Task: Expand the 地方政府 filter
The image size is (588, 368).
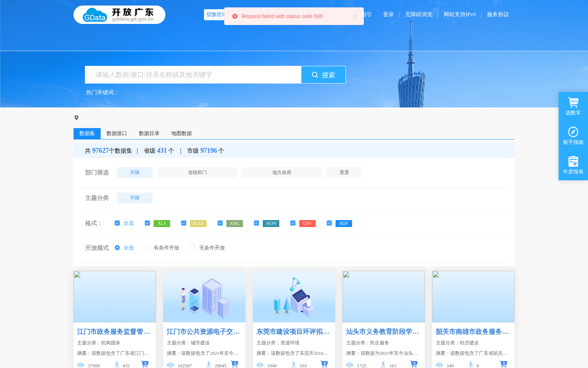Action: (282, 173)
